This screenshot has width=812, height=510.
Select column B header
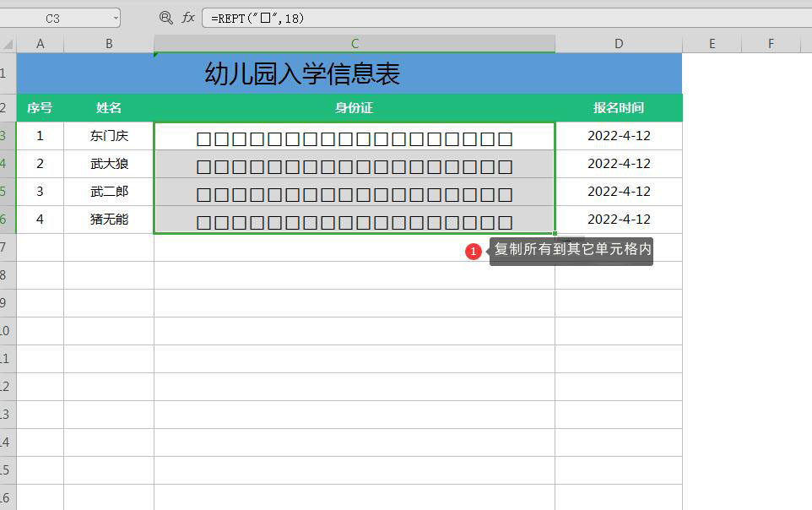click(109, 44)
